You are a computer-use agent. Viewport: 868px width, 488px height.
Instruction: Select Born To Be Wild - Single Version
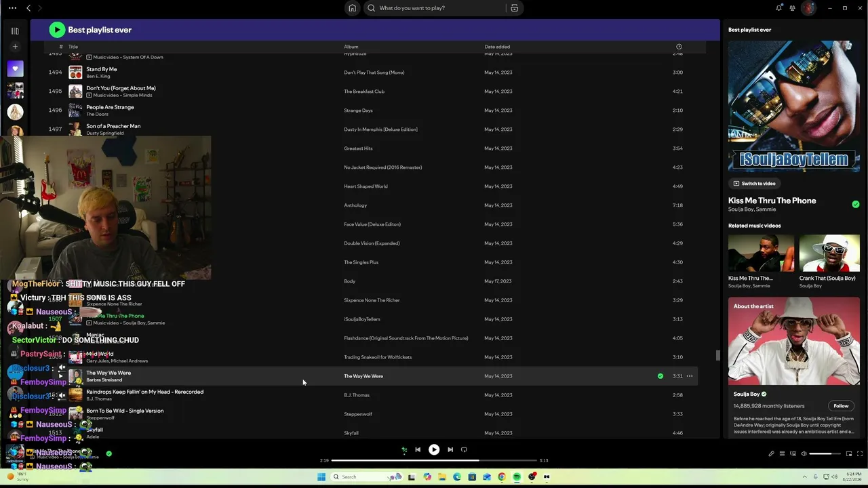point(125,411)
